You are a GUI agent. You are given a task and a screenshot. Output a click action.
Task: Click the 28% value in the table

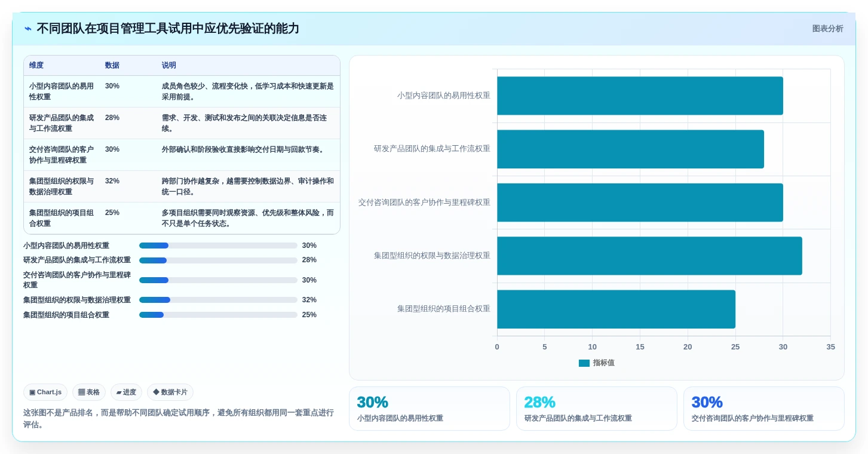(x=112, y=118)
